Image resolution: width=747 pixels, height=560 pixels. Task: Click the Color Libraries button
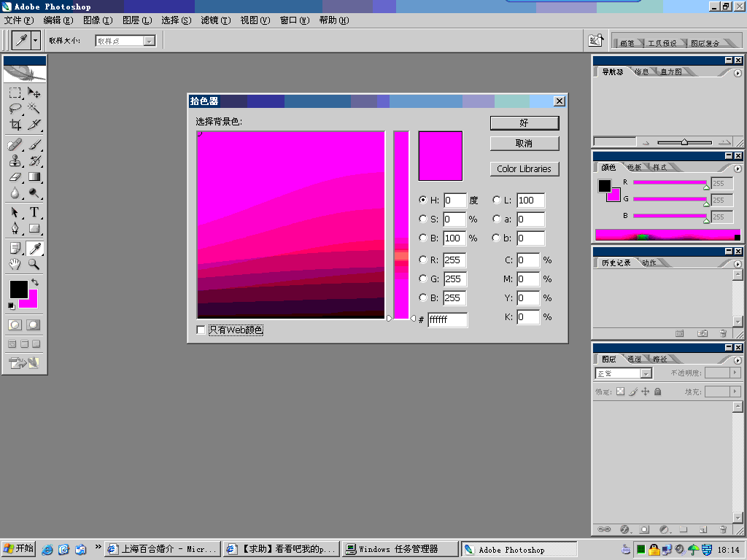pos(525,169)
